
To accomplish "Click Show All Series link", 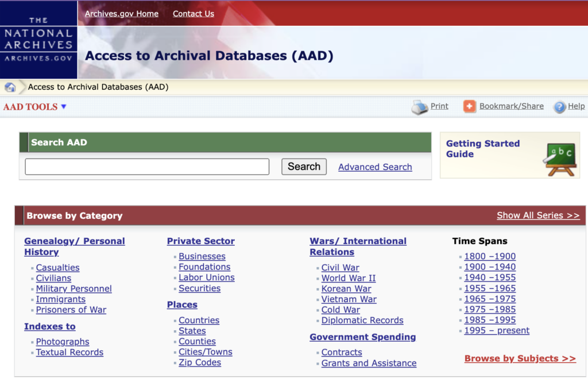I will click(x=538, y=215).
